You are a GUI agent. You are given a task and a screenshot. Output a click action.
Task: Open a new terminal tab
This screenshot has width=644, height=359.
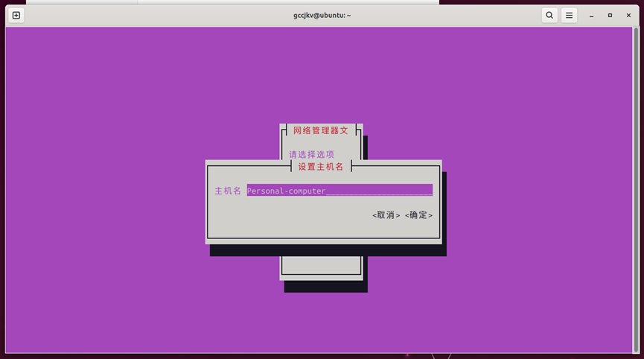pyautogui.click(x=16, y=15)
